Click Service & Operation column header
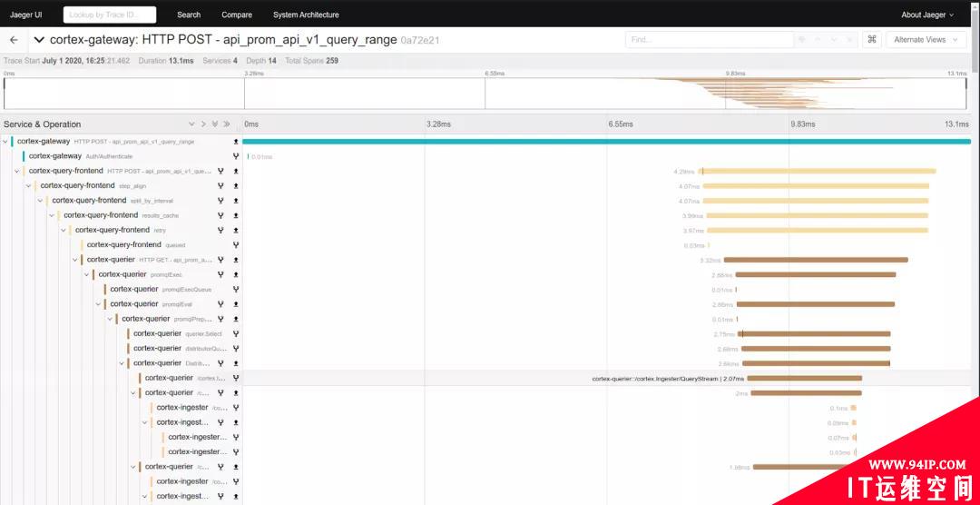 click(43, 124)
